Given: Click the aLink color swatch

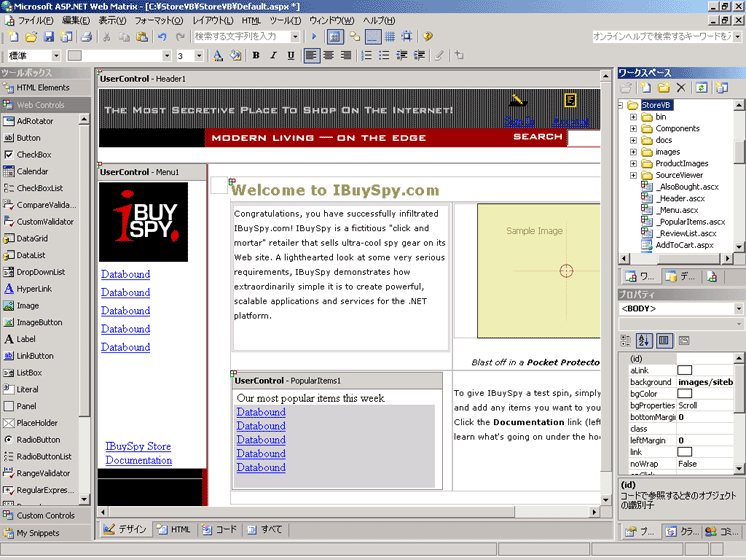Looking at the screenshot, I should (684, 370).
